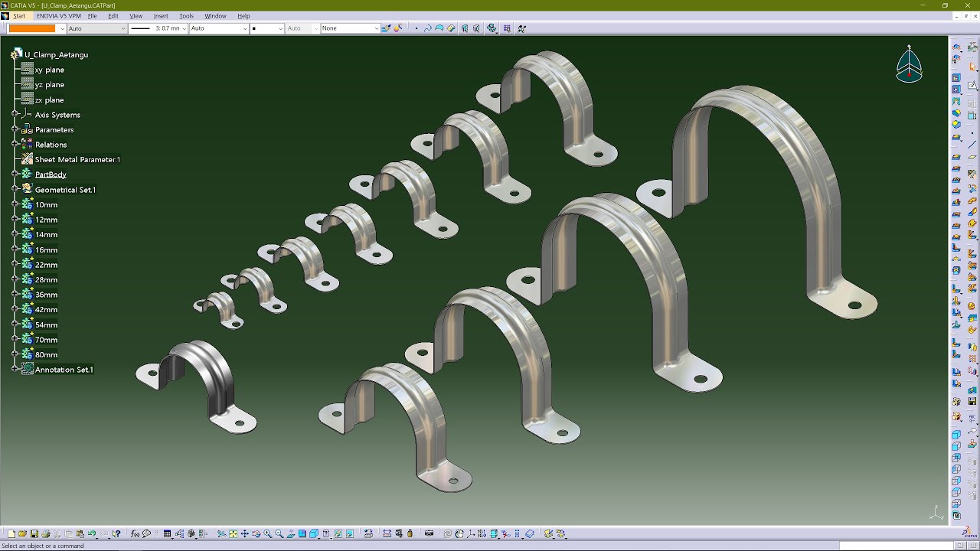Screen dimensions: 980x551
Task: Open the File menu
Action: pos(92,16)
